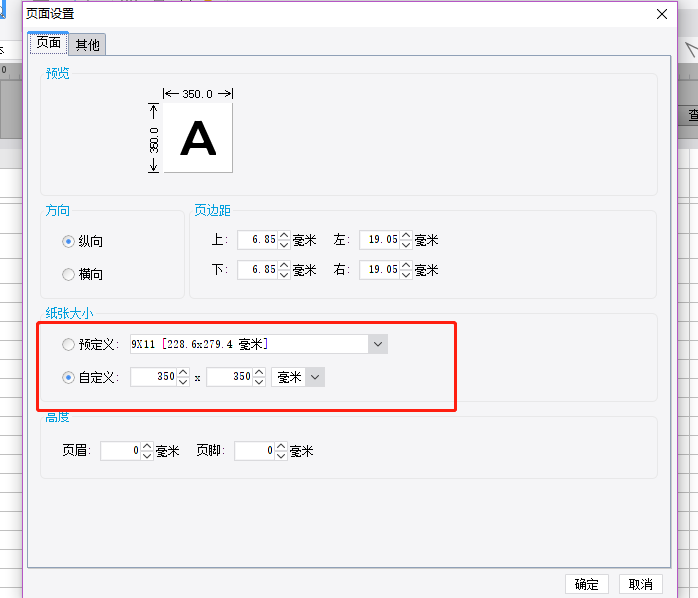Viewport: 698px width, 598px height.
Task: Cancel with the 取消 button
Action: [x=641, y=584]
